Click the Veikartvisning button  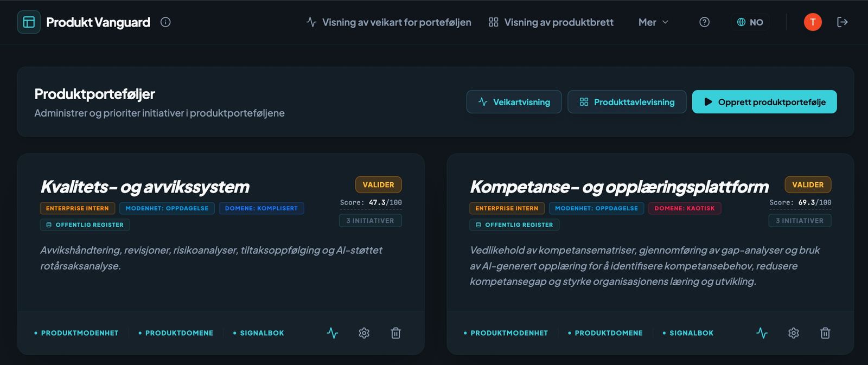(x=514, y=102)
